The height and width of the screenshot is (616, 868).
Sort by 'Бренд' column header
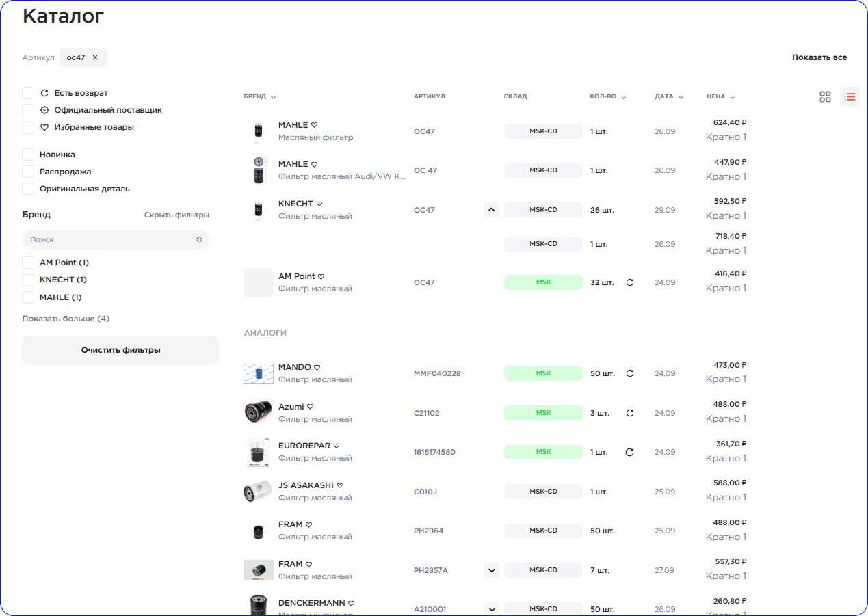coord(259,97)
